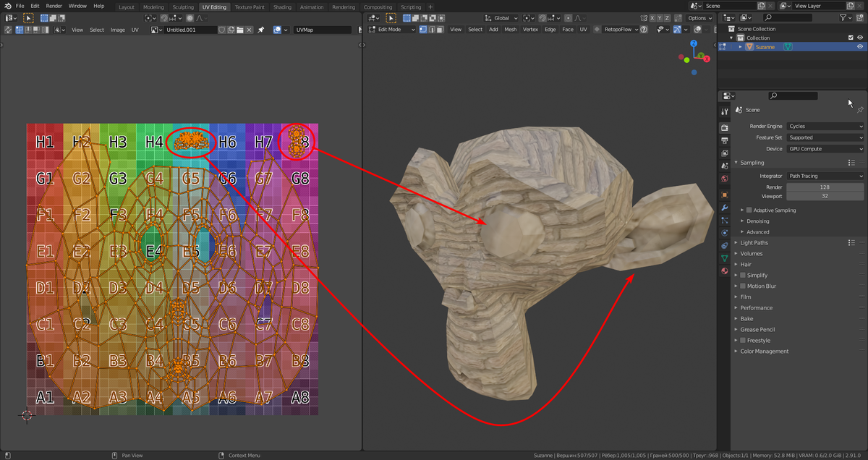Open image file folder icon

[x=240, y=30]
